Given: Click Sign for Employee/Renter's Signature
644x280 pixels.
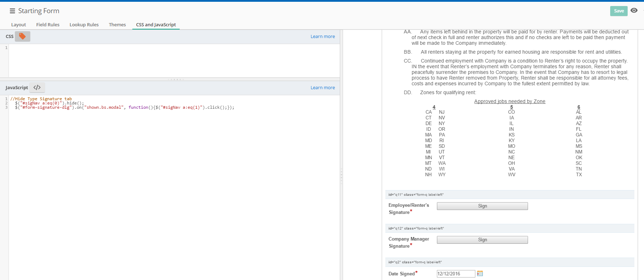Looking at the screenshot, I should pos(482,206).
